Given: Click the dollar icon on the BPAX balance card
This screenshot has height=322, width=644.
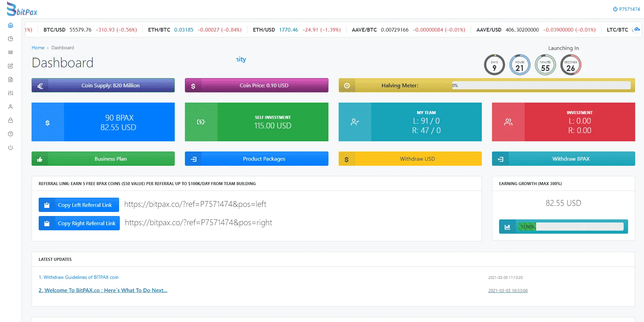Looking at the screenshot, I should pos(48,123).
